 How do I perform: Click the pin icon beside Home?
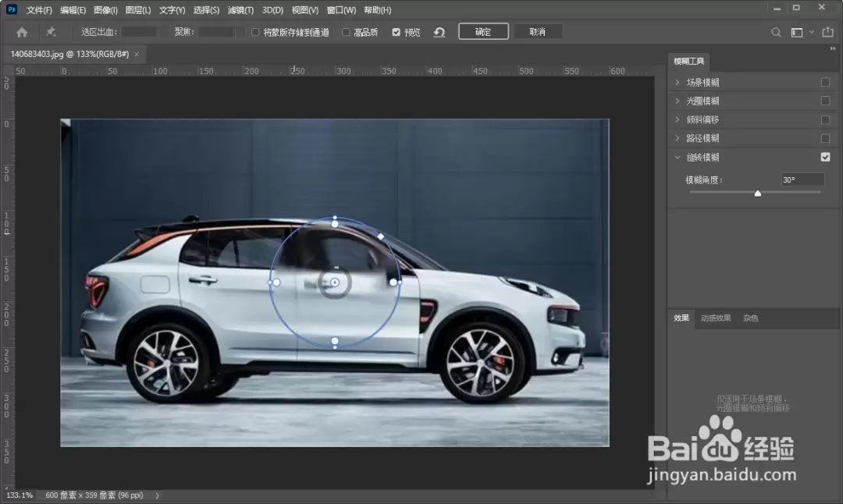[51, 32]
